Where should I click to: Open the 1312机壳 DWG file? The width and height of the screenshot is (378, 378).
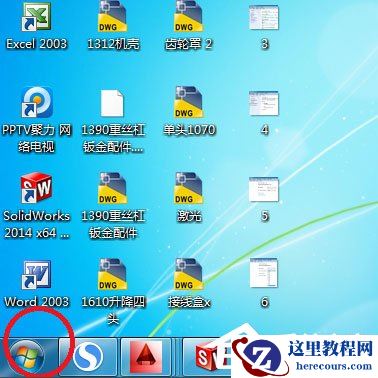pos(112,17)
